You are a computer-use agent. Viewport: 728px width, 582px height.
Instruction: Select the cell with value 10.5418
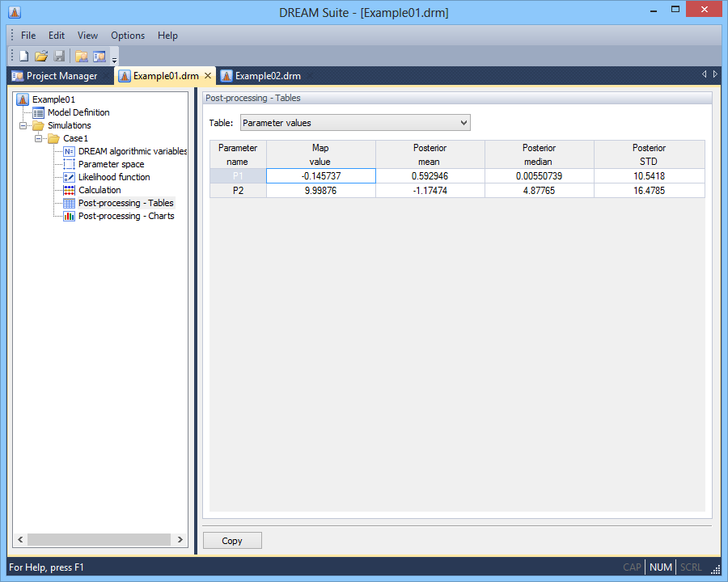(x=649, y=176)
